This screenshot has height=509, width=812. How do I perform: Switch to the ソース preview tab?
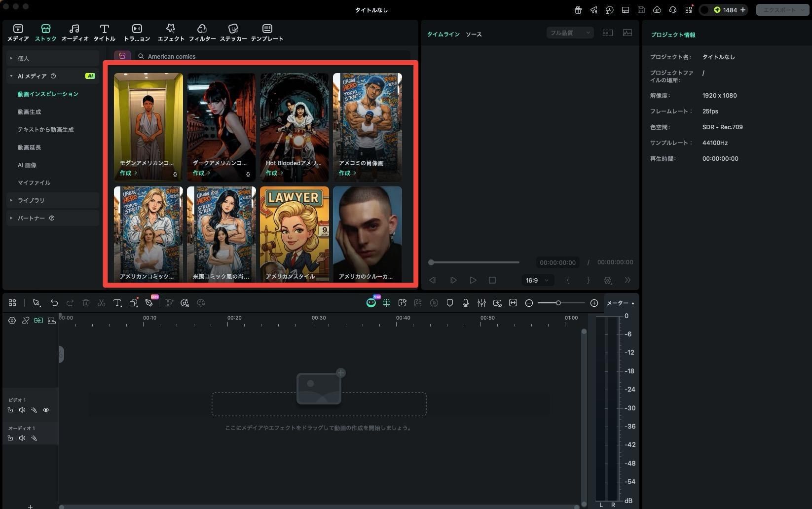coord(474,35)
